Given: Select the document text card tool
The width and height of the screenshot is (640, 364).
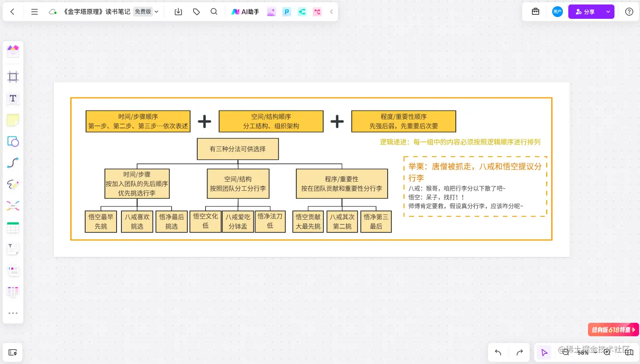Looking at the screenshot, I should coord(13,249).
